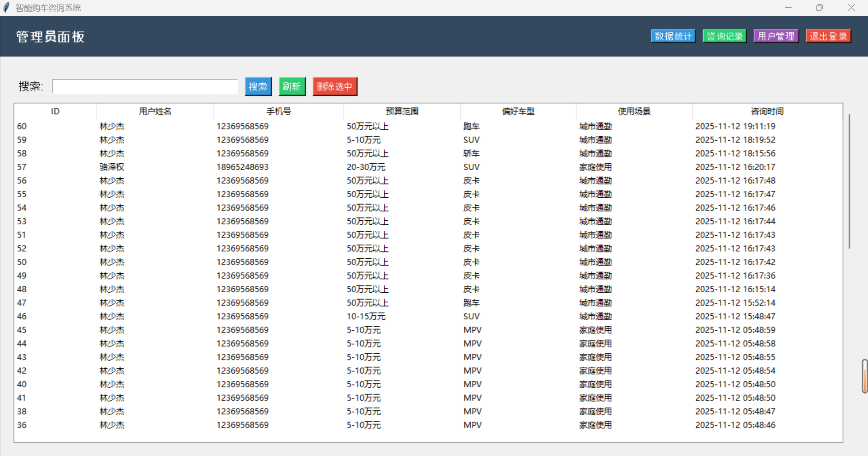Screen dimensions: 868x456
Task: Select the row with ID 45
Action: [428, 330]
